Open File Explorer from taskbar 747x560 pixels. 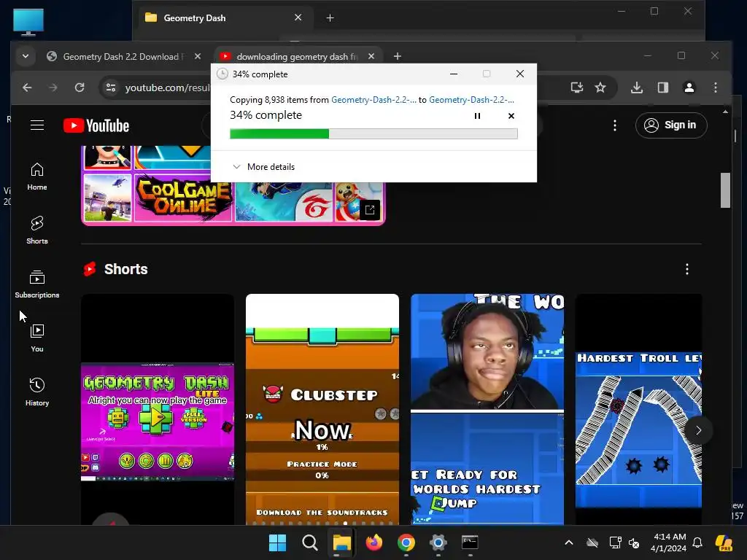(x=341, y=542)
